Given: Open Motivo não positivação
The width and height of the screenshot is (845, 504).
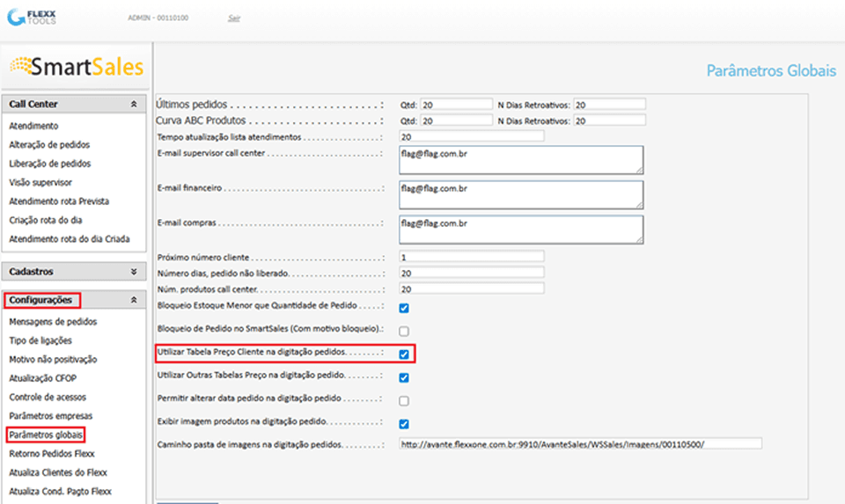Looking at the screenshot, I should coord(53,359).
